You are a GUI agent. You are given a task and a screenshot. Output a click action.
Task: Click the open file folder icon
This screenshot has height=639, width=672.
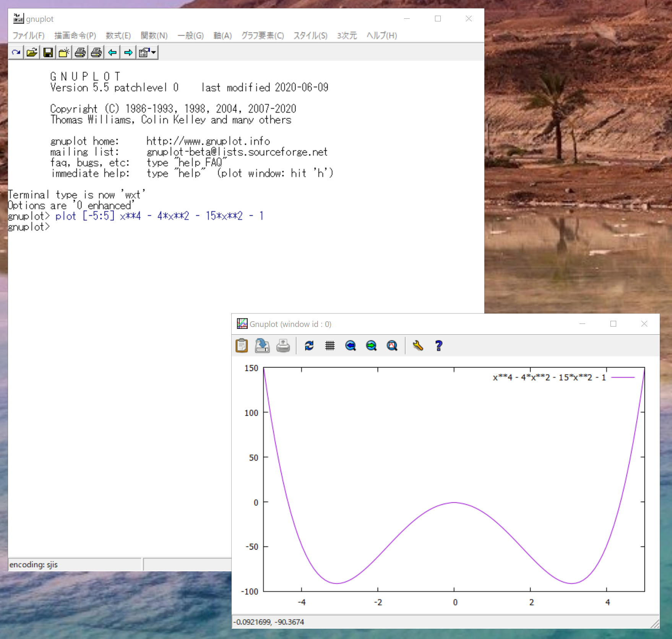tap(32, 52)
